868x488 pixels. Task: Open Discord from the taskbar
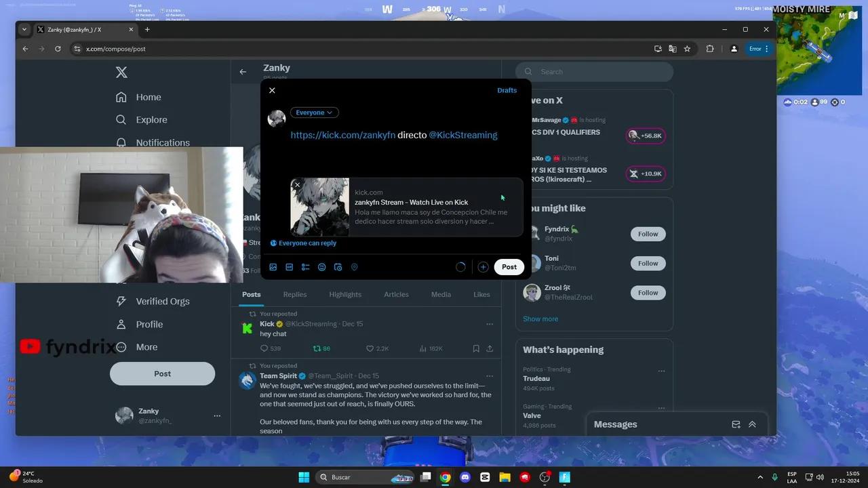point(465,477)
